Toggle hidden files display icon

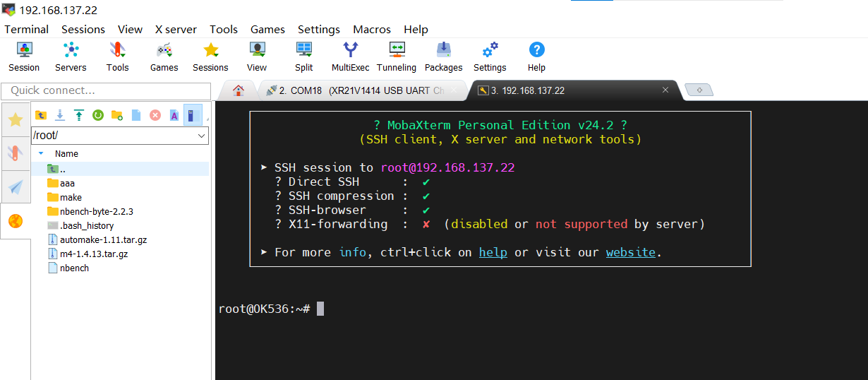[174, 115]
